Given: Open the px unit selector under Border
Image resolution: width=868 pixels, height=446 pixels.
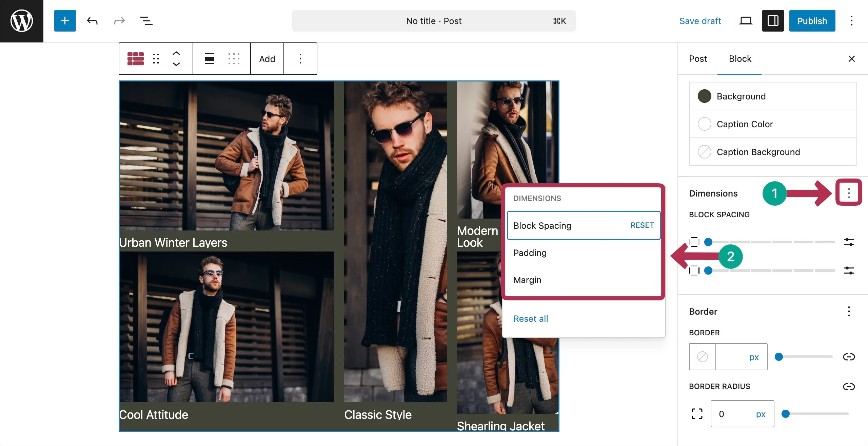Looking at the screenshot, I should (754, 357).
